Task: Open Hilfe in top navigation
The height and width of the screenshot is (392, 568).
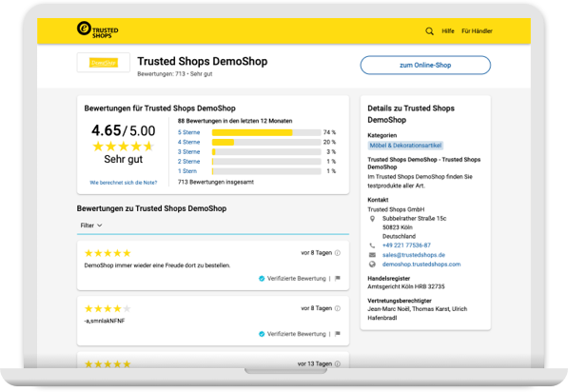Action: click(448, 31)
